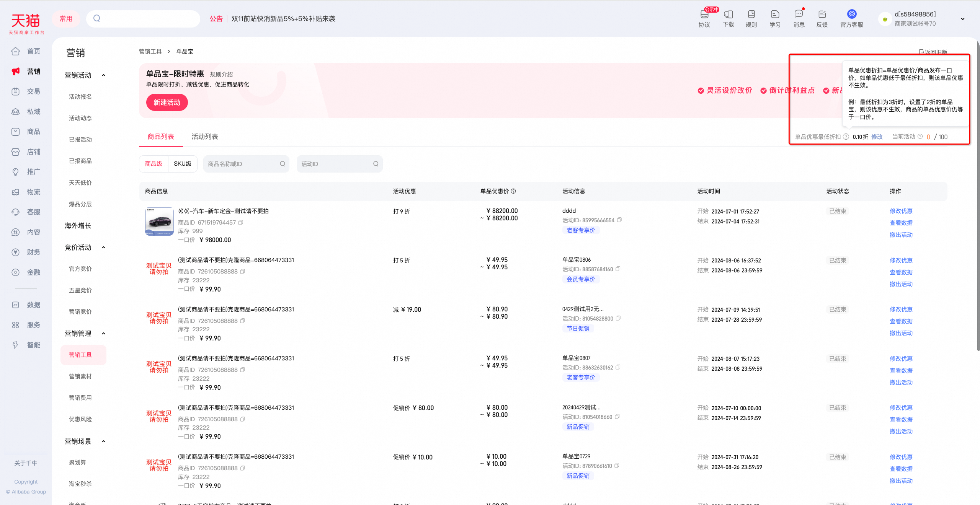Open 天天低价 submenu item
Viewport: 980px width, 505px height.
pyautogui.click(x=80, y=183)
